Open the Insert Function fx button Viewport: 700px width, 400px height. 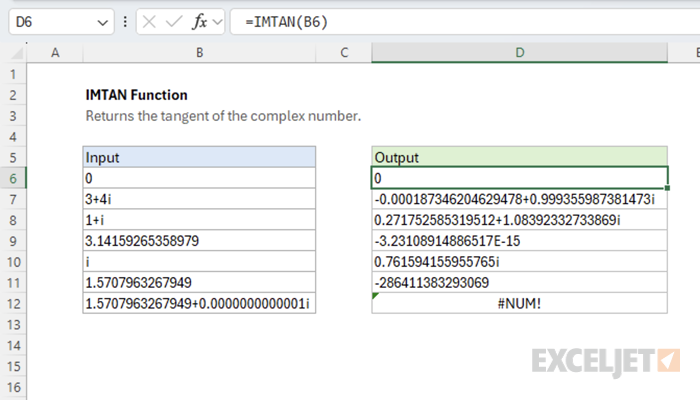tap(200, 21)
